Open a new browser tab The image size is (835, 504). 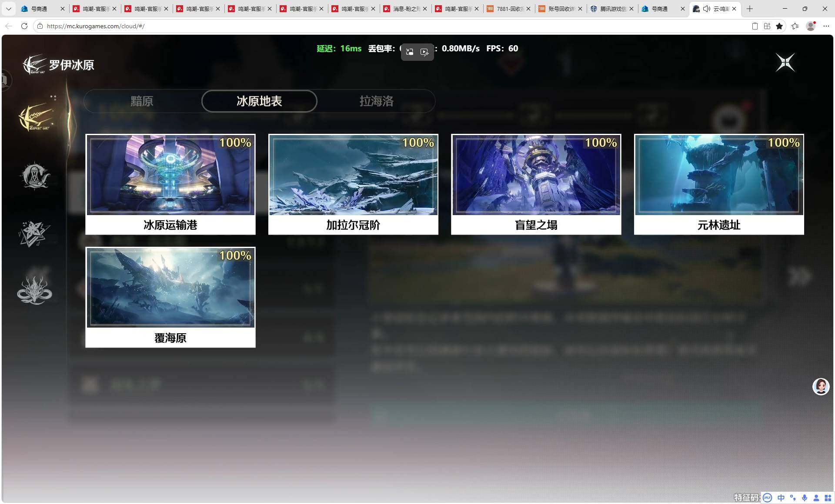click(x=750, y=9)
